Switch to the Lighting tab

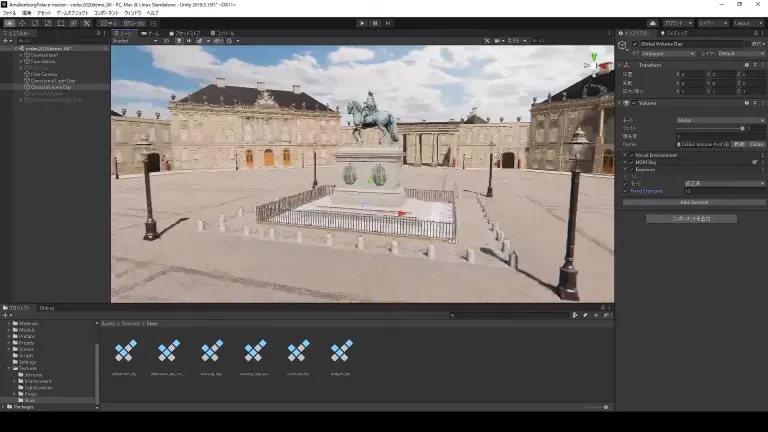(674, 33)
